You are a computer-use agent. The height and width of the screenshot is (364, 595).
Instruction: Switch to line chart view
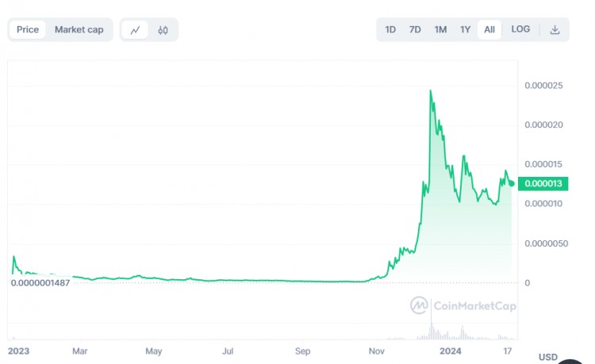point(135,30)
